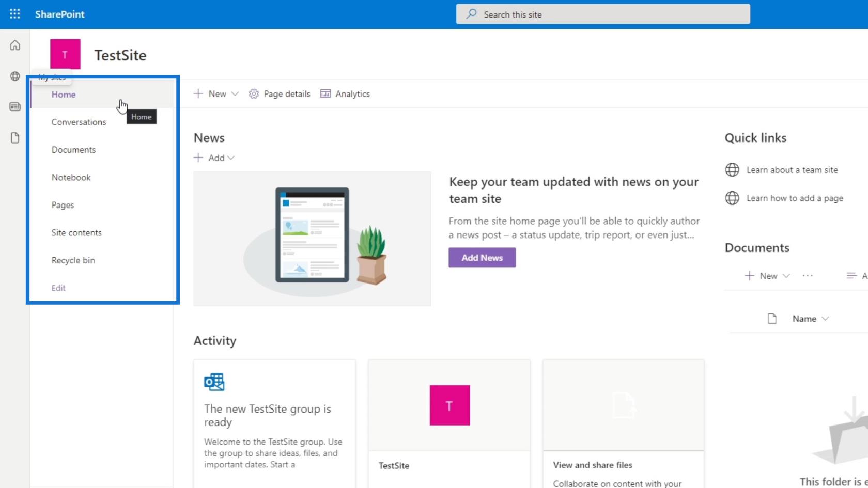868x488 pixels.
Task: Click the plus icon next to Add under News
Action: 198,158
